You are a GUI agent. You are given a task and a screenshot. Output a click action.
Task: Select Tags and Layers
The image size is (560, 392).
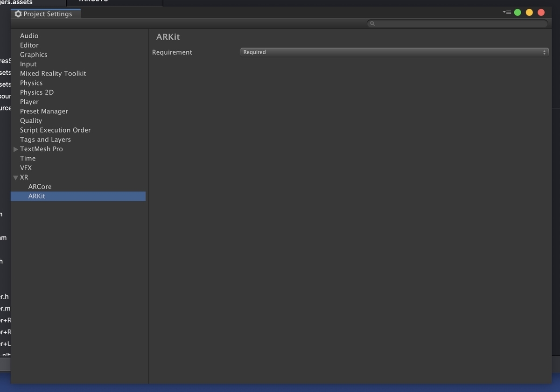(45, 140)
